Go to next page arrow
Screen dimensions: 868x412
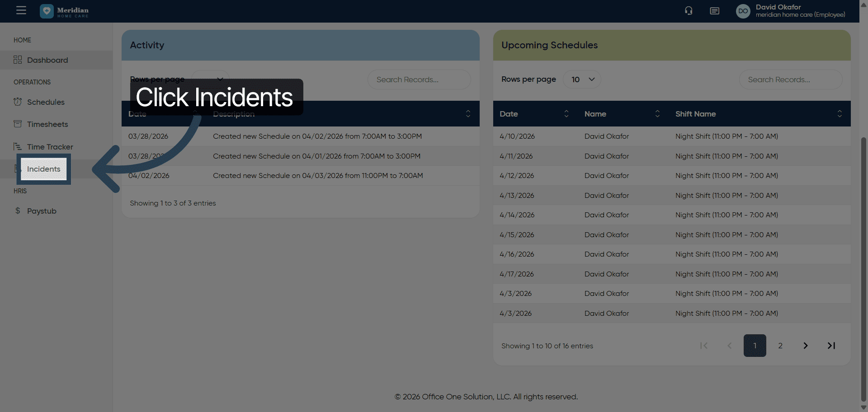[x=805, y=346]
